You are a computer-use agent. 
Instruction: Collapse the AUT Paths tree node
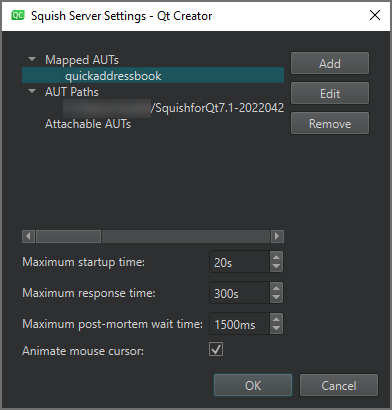32,91
